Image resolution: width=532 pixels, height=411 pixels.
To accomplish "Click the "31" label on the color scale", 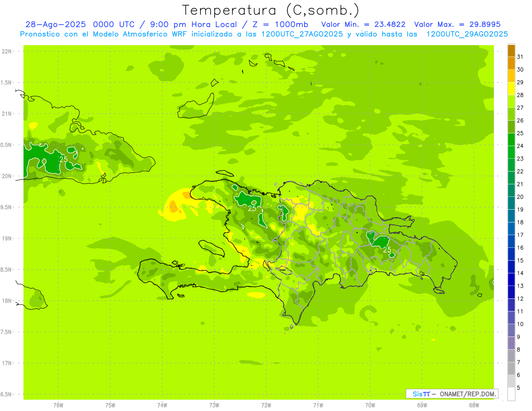I will pyautogui.click(x=520, y=57).
